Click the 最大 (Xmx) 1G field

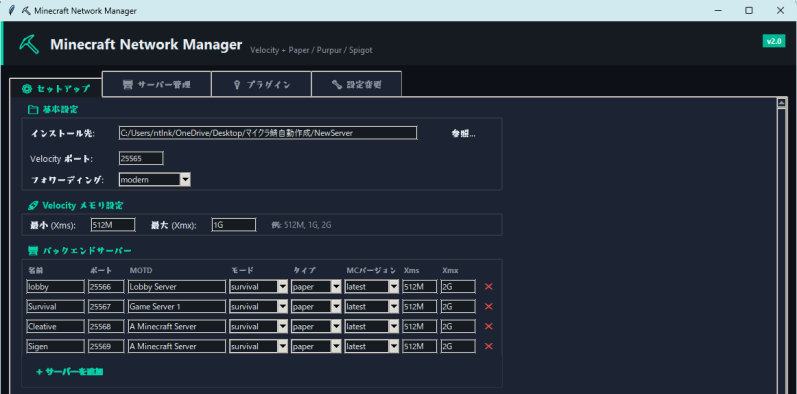234,225
